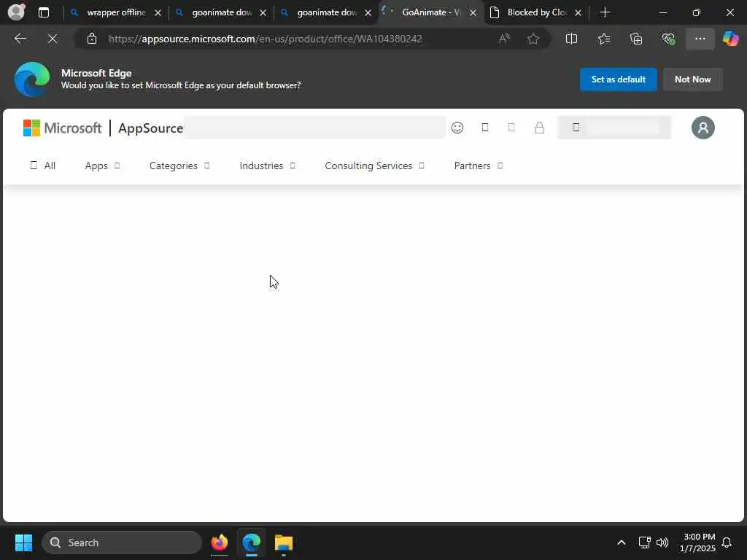Open the notifications bell
This screenshot has width=747, height=560.
tap(727, 542)
